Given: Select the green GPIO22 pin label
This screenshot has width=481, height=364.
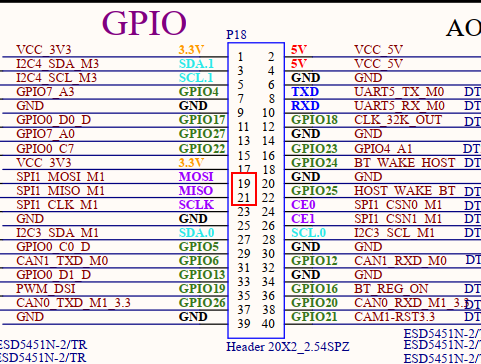Looking at the screenshot, I should coord(202,148).
